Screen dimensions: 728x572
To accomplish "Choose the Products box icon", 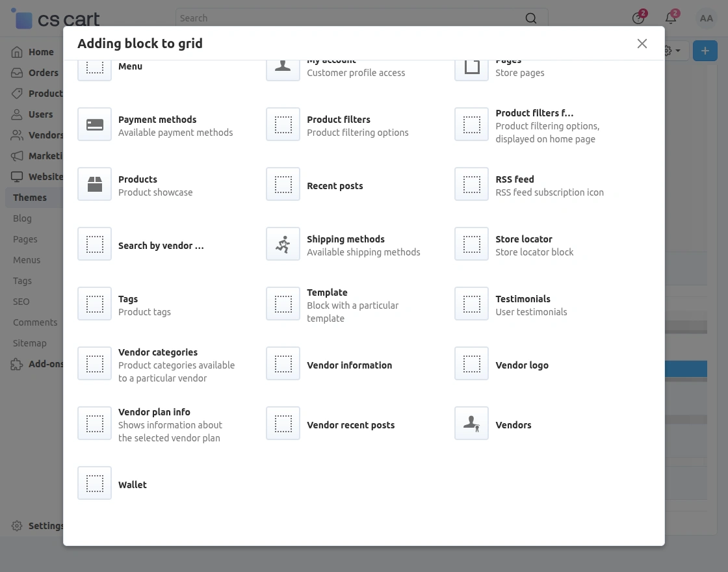I will pyautogui.click(x=95, y=185).
